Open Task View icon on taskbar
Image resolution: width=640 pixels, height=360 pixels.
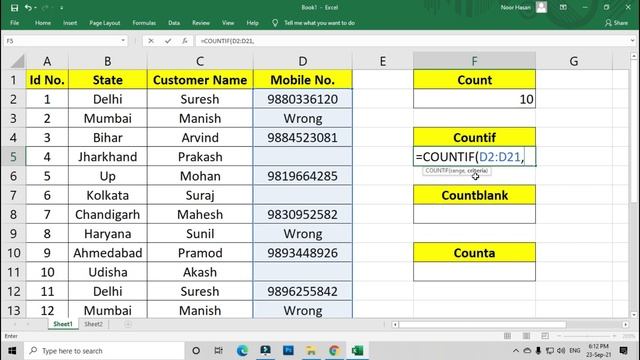pyautogui.click(x=218, y=351)
